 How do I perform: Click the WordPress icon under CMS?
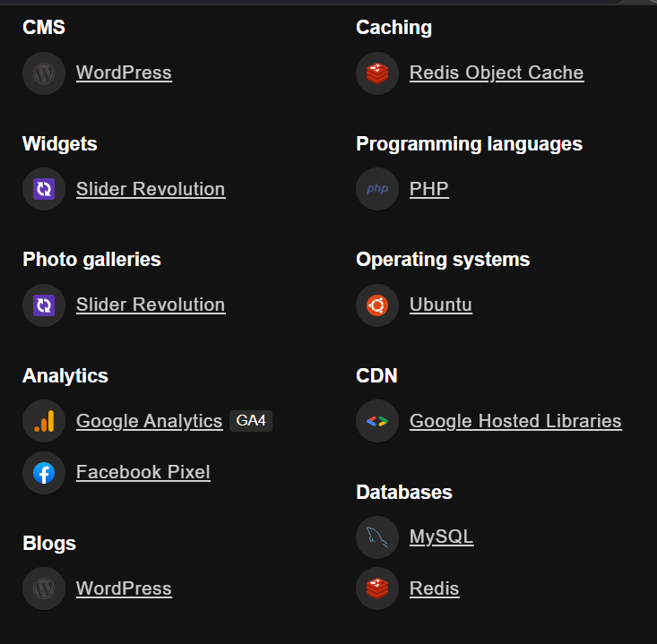(x=44, y=73)
